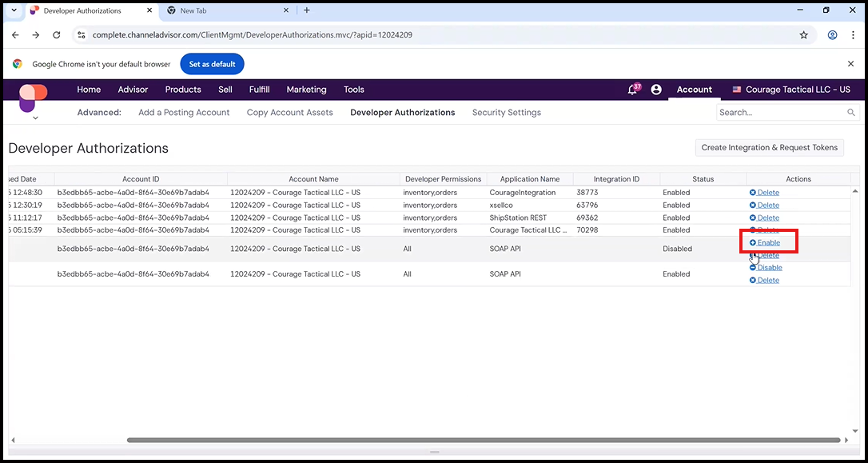Screen dimensions: 868x463
Task: Delete the CourageIntegration authorization
Action: [767, 193]
